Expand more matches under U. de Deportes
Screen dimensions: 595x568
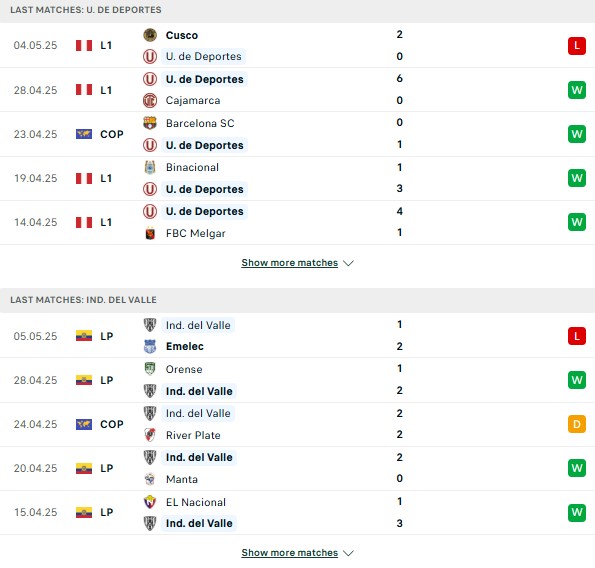coord(290,263)
